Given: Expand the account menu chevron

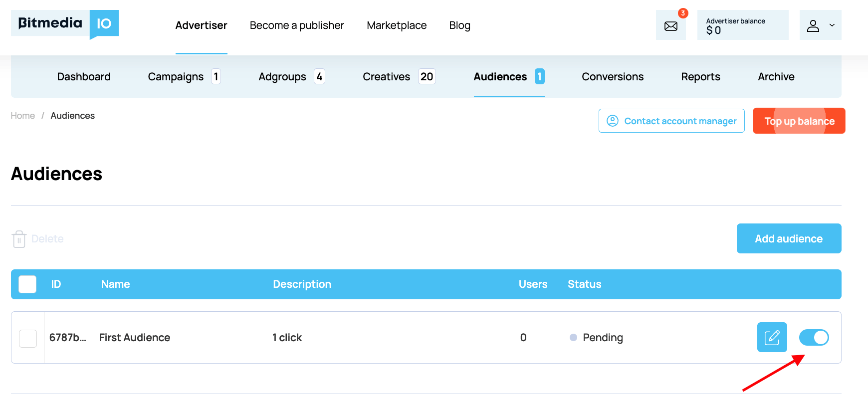Looking at the screenshot, I should click(x=832, y=25).
